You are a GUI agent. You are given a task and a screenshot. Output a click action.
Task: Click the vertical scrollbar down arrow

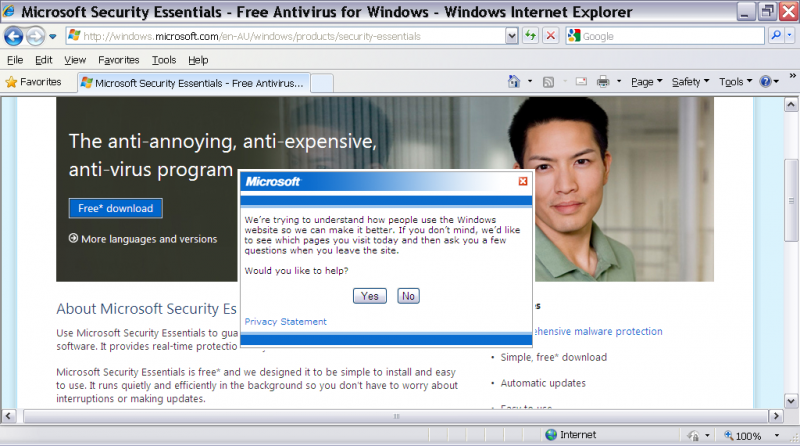click(791, 401)
